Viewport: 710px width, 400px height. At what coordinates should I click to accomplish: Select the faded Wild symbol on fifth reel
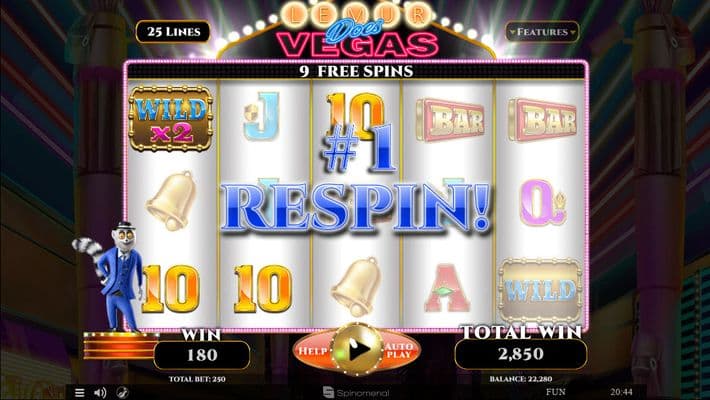point(539,290)
